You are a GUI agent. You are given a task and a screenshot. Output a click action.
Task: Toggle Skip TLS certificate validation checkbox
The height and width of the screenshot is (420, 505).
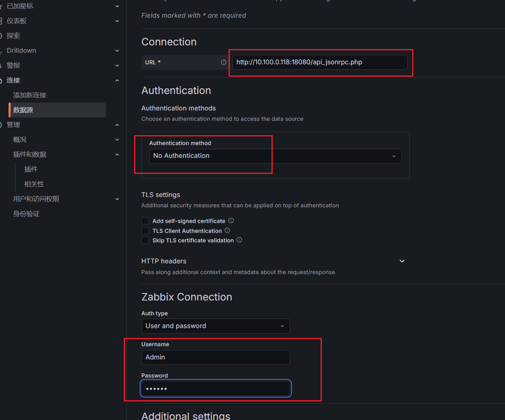point(145,240)
